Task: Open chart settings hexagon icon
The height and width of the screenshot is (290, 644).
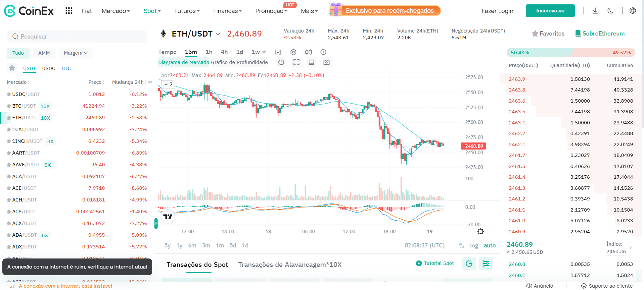Action: click(x=293, y=52)
